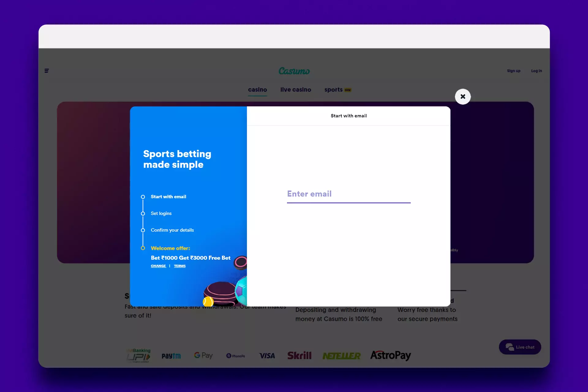This screenshot has width=588, height=392.
Task: Click the Live Chat bubble icon
Action: point(509,347)
